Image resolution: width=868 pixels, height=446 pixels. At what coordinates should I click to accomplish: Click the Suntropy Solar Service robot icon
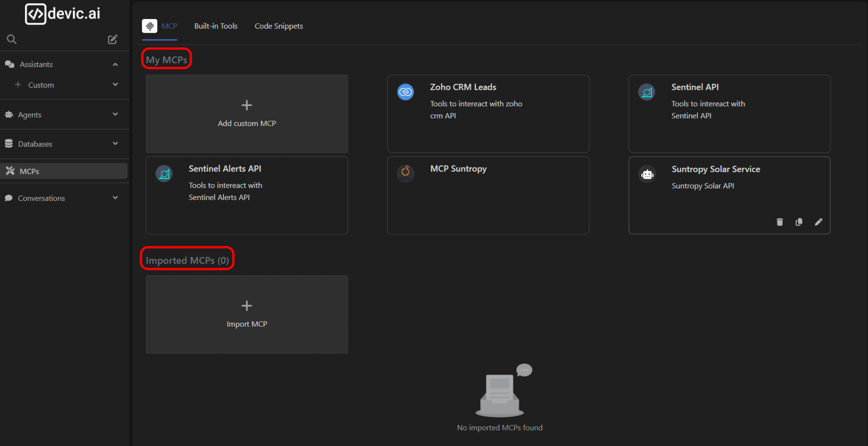tap(647, 174)
